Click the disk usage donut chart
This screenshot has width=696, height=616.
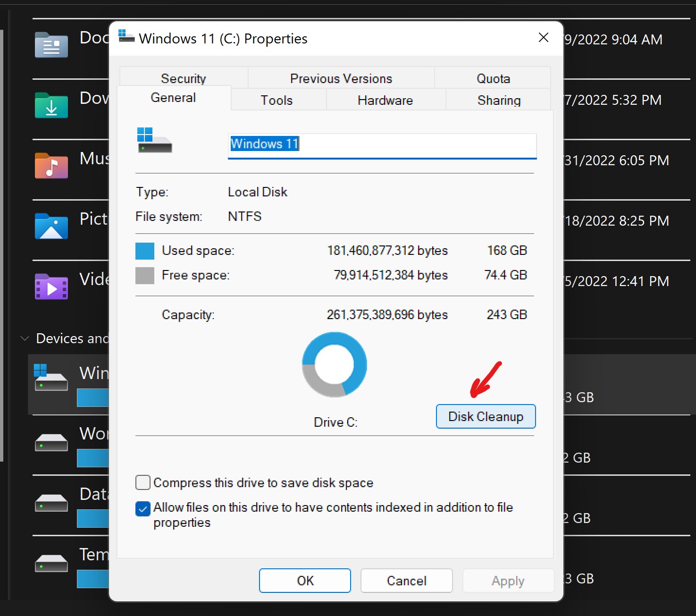click(335, 364)
